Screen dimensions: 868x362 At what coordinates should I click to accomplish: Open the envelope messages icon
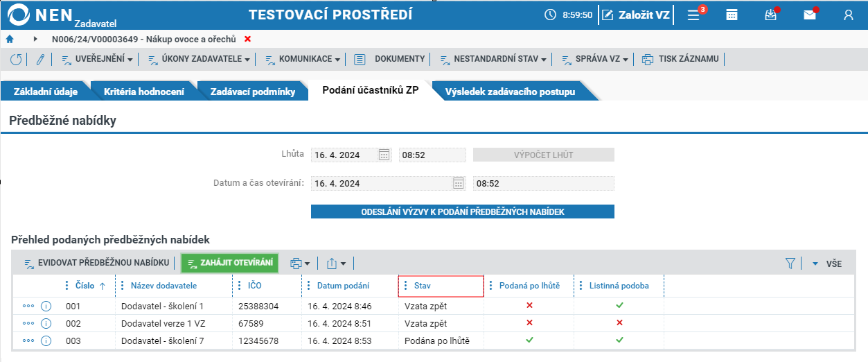click(x=810, y=15)
